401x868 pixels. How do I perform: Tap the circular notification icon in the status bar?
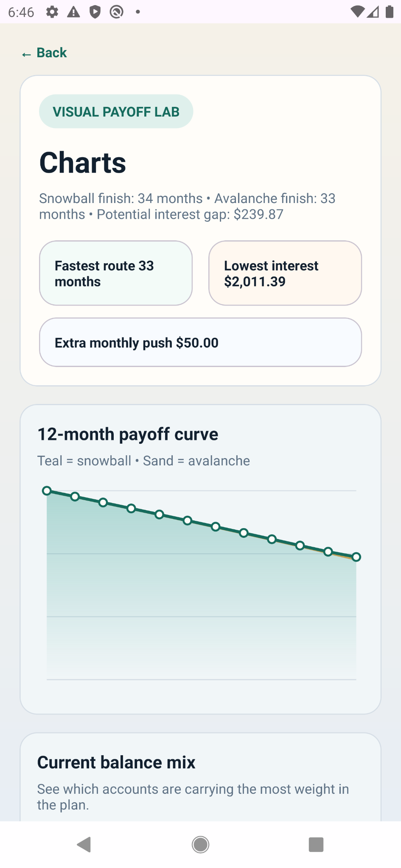115,12
